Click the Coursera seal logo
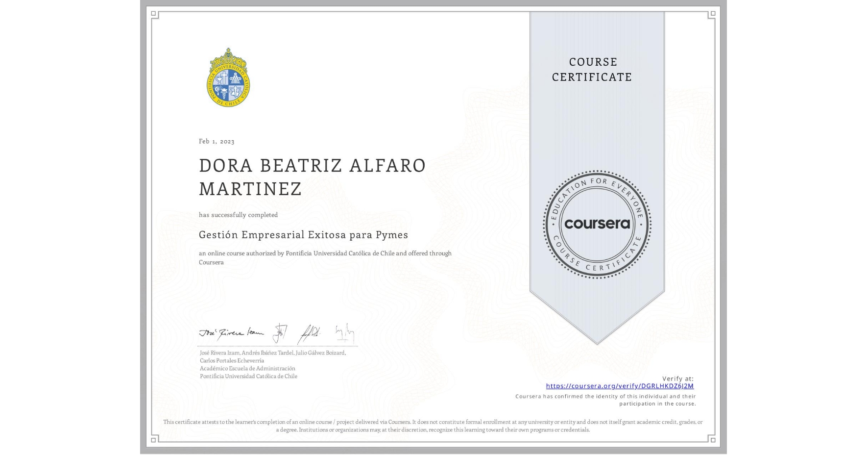 pos(597,224)
